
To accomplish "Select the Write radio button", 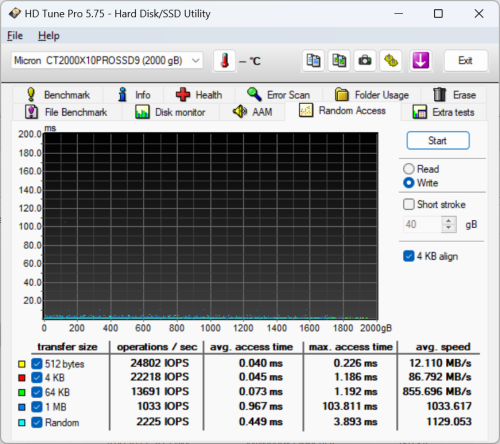I will click(x=409, y=183).
